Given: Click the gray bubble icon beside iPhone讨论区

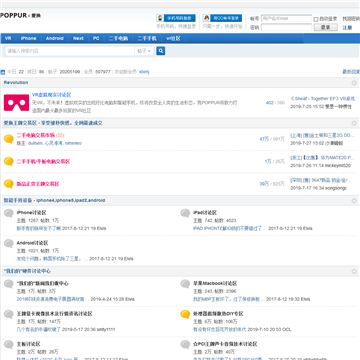Looking at the screenshot, I should [x=9, y=213].
